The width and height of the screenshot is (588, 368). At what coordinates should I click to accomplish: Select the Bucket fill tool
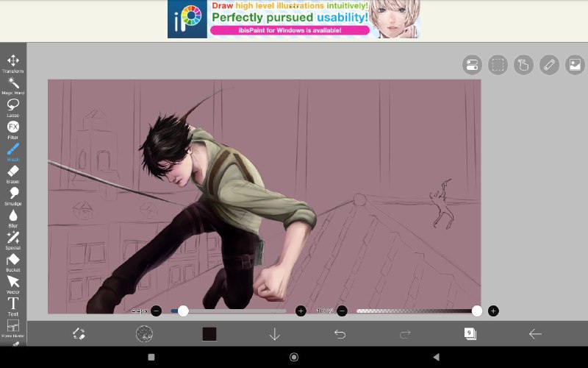click(13, 263)
